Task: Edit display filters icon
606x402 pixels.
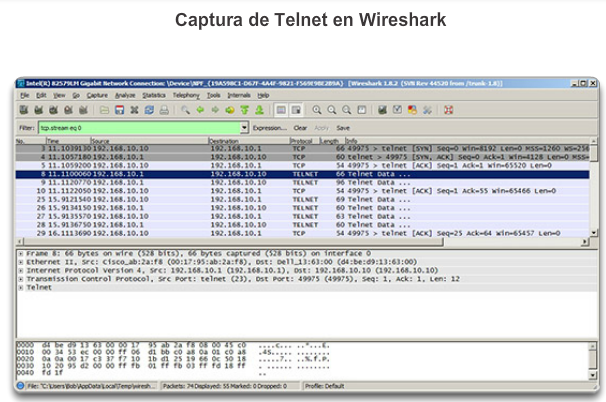Action: click(397, 110)
